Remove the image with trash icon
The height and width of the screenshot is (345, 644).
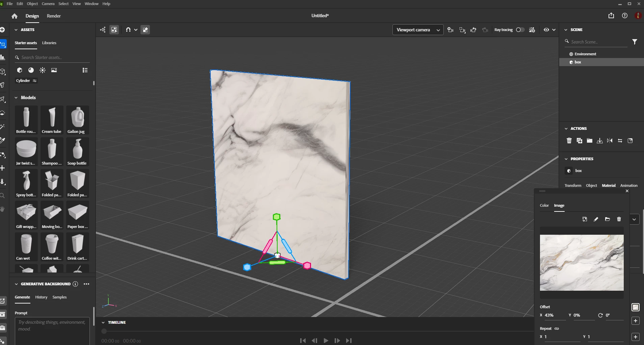click(x=619, y=219)
